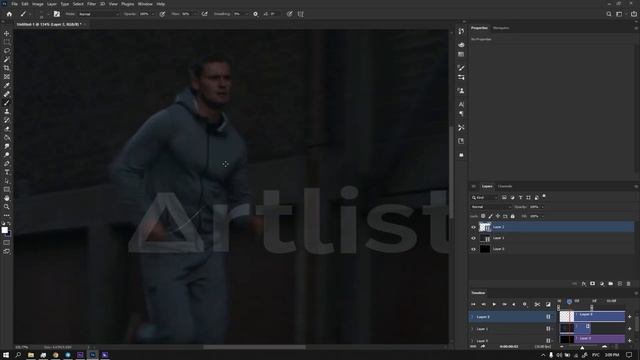
Task: Select the middle layer thumbnail
Action: [x=485, y=238]
